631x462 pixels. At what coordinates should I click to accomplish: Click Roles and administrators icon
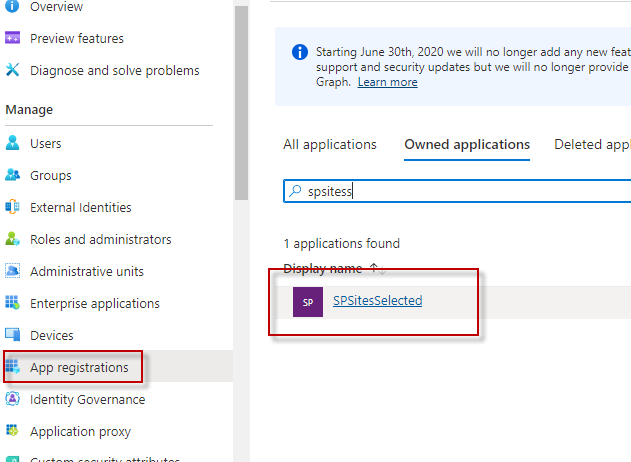[x=13, y=239]
